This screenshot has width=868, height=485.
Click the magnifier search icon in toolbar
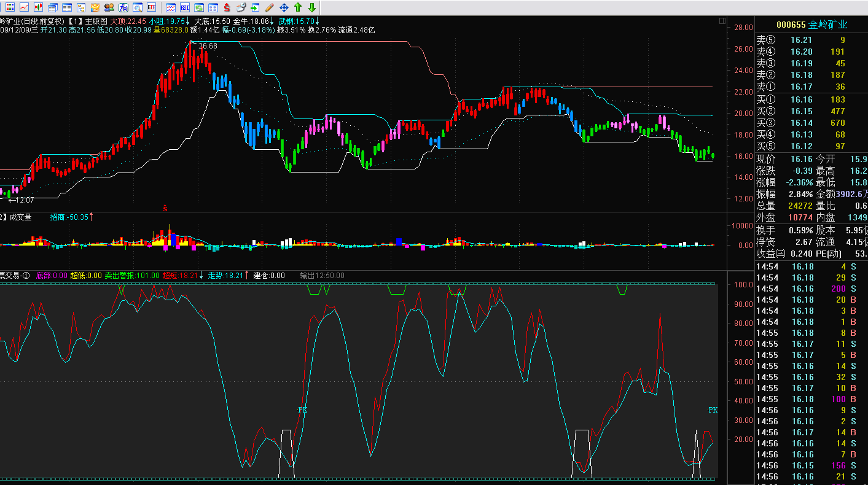(x=137, y=7)
